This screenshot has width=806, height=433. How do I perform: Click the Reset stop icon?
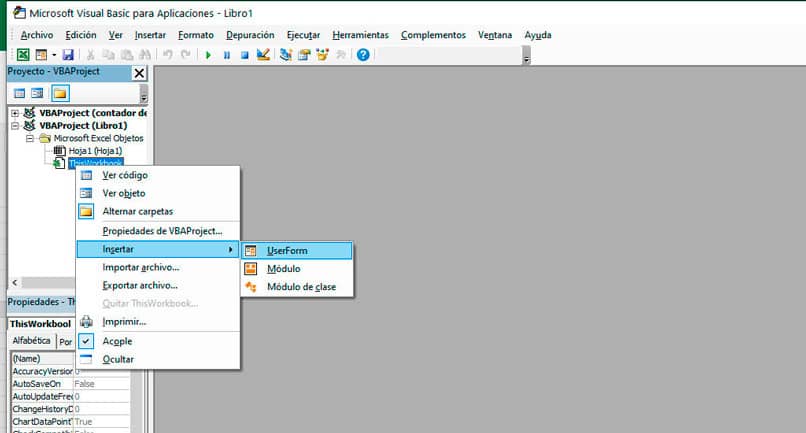pos(245,55)
